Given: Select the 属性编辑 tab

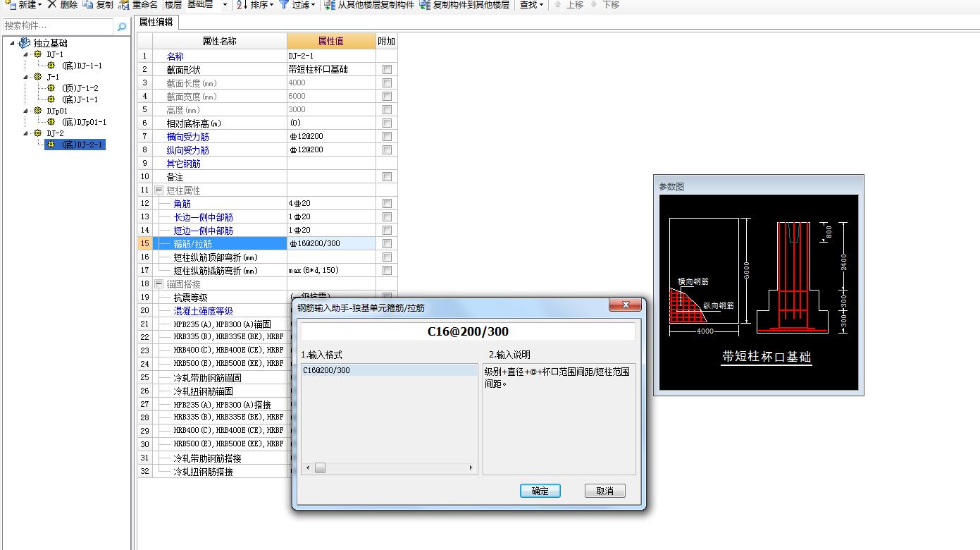Looking at the screenshot, I should (156, 22).
